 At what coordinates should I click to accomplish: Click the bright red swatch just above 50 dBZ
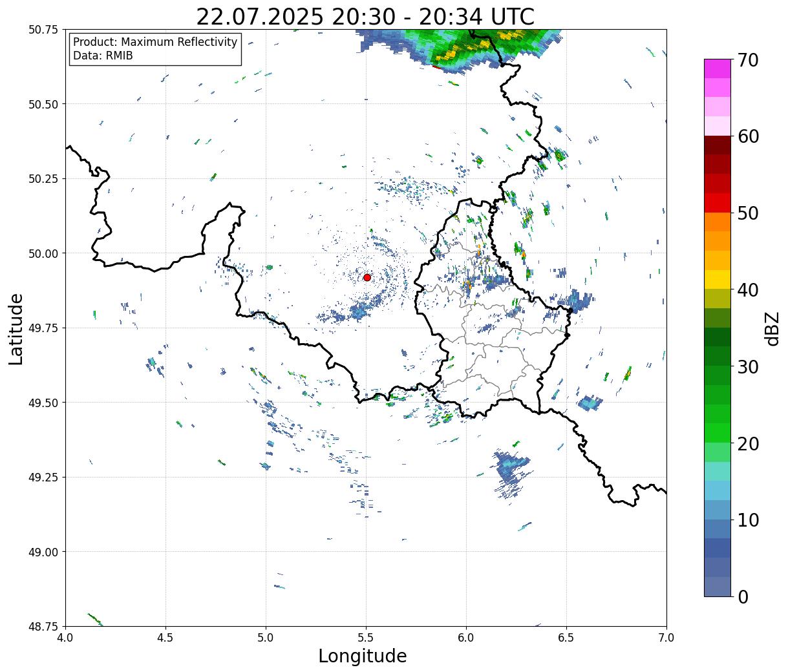point(718,202)
